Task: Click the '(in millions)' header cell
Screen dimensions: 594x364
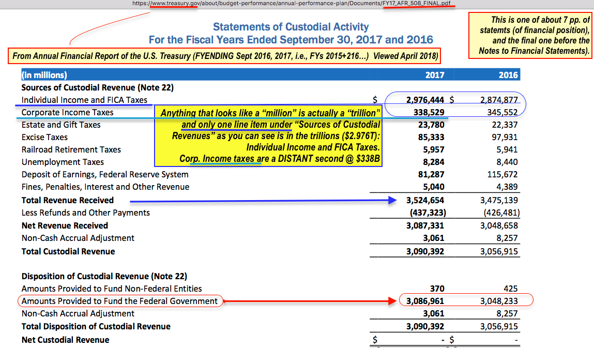Action: pyautogui.click(x=44, y=75)
